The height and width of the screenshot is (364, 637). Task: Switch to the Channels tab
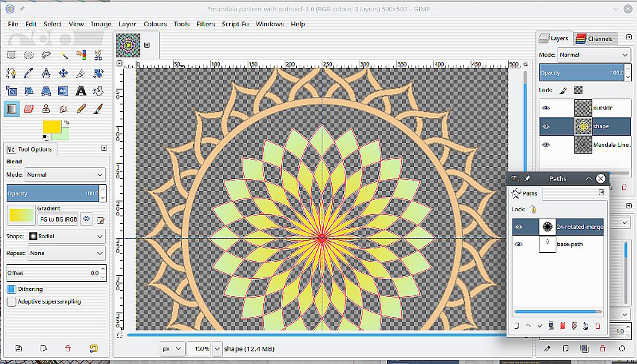coord(596,38)
